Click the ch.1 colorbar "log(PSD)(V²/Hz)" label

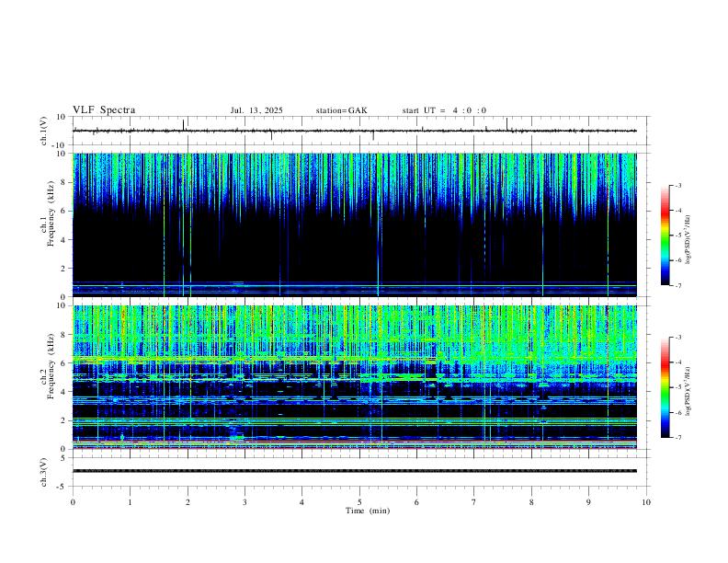click(x=688, y=240)
